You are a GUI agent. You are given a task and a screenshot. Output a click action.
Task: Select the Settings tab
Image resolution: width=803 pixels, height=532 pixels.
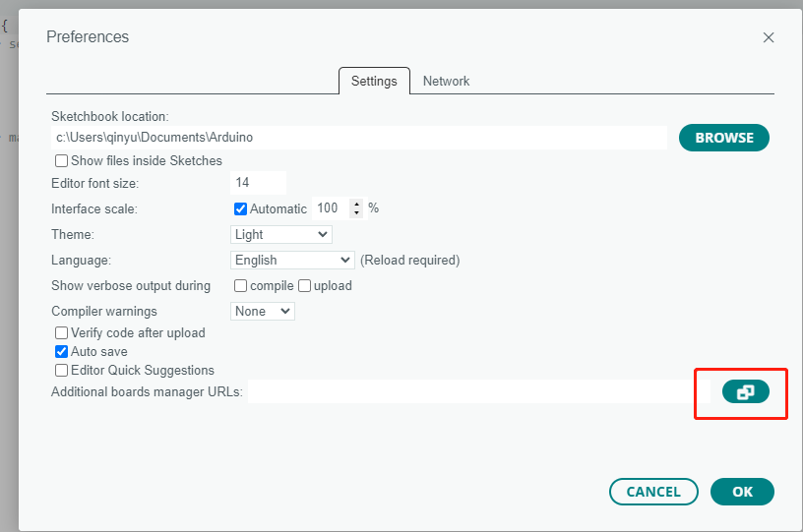pos(374,82)
